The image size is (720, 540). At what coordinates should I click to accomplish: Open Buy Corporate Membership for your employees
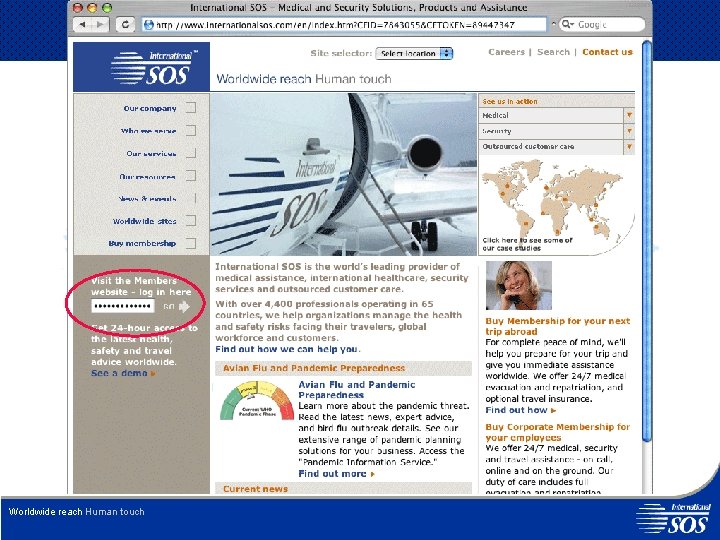click(x=557, y=432)
